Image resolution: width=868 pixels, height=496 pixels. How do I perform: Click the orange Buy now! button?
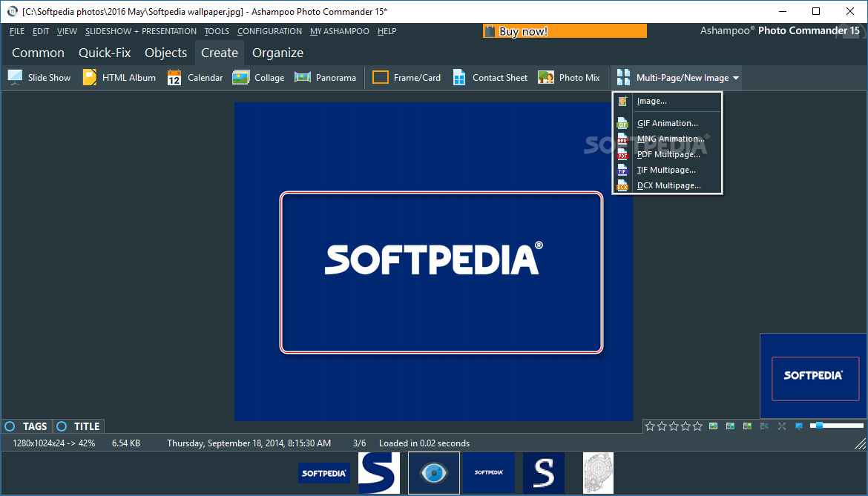565,31
